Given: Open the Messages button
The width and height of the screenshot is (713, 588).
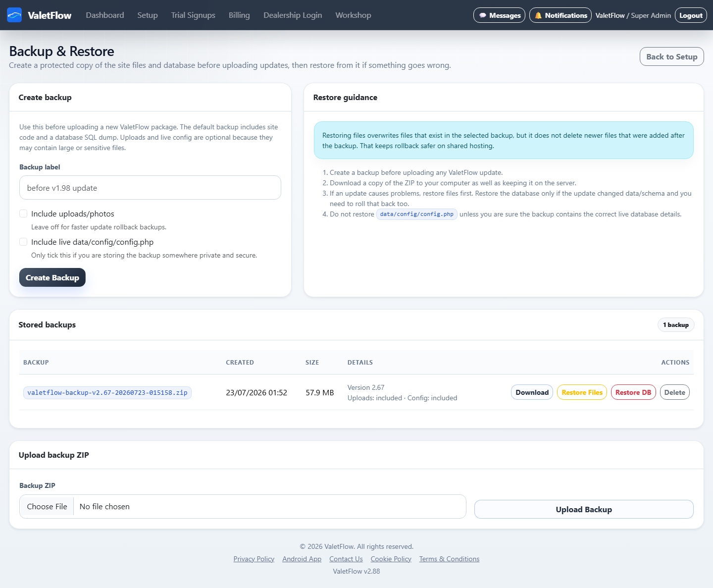Looking at the screenshot, I should click(x=499, y=15).
